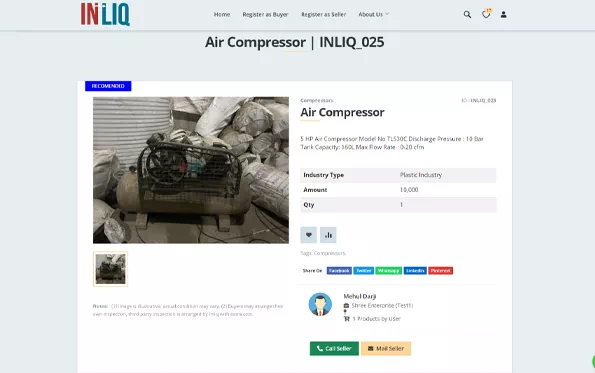Open Register as Seller page
Screen dimensions: 595x373
click(x=323, y=14)
